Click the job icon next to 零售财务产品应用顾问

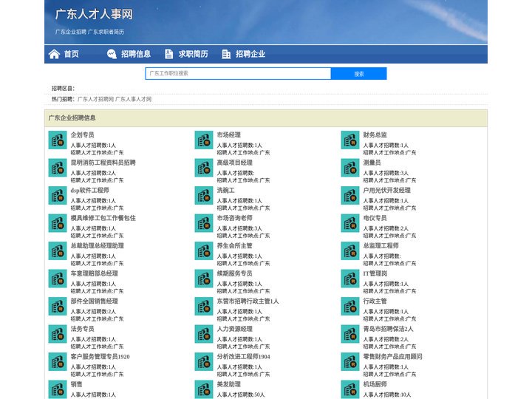[x=350, y=361]
